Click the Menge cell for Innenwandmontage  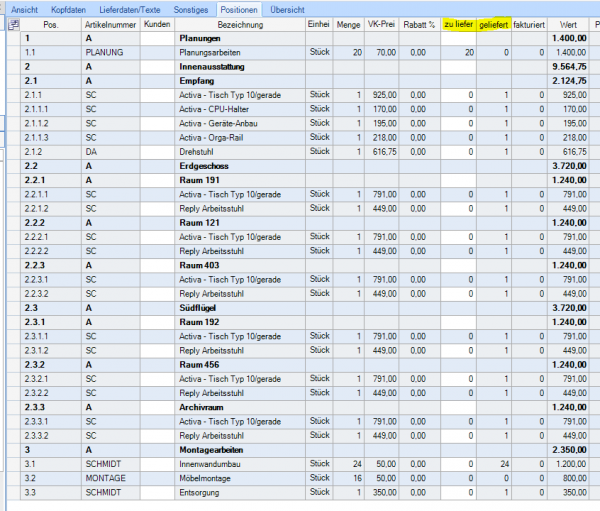click(348, 464)
